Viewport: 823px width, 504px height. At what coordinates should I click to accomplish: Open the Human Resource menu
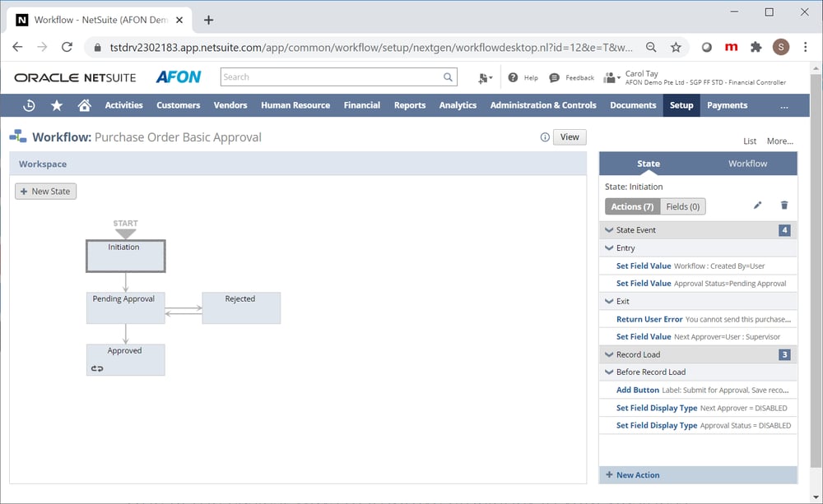coord(295,105)
